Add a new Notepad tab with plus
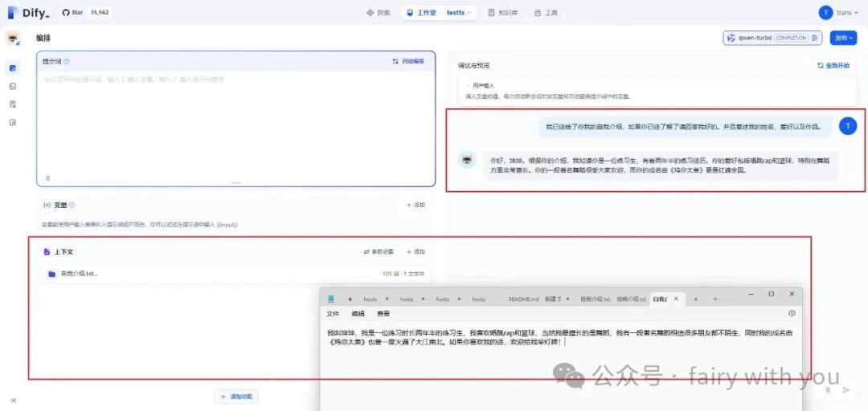The image size is (868, 411). pos(715,299)
